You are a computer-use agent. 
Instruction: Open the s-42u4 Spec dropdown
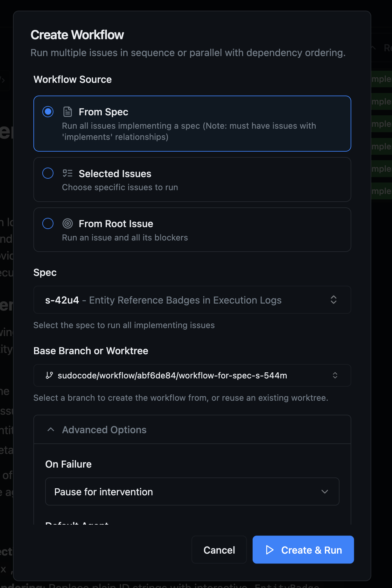tap(192, 299)
